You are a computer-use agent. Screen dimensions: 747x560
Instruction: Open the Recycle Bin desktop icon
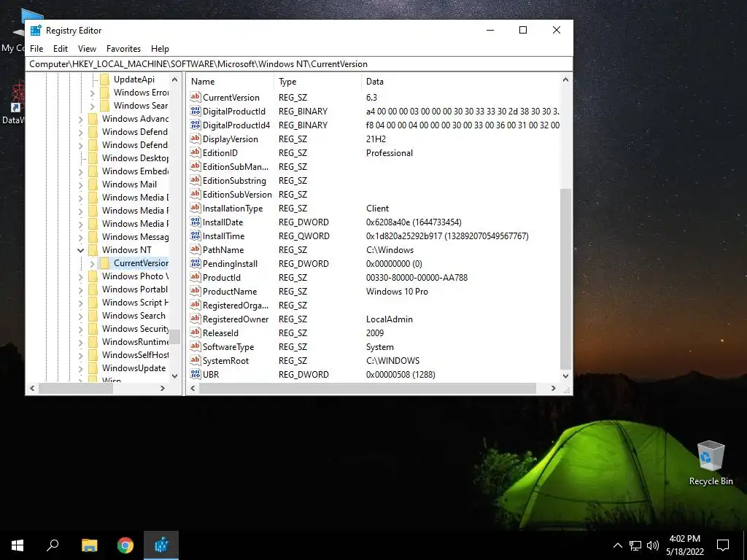click(711, 463)
